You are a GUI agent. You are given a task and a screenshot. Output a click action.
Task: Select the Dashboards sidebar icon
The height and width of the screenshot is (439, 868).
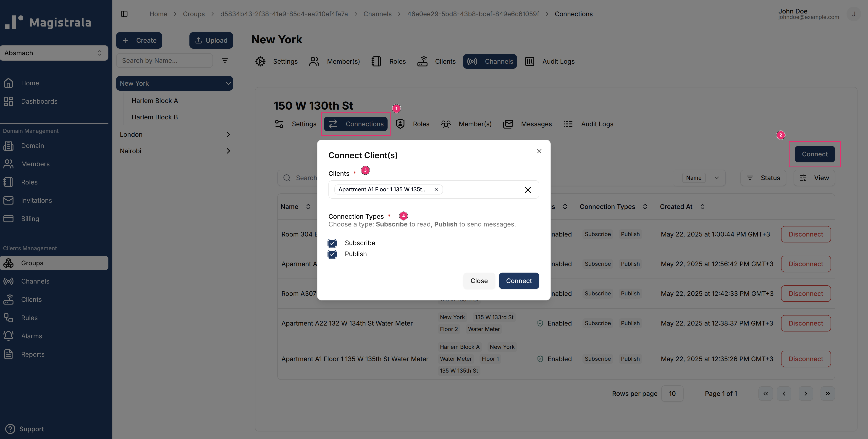coord(8,101)
